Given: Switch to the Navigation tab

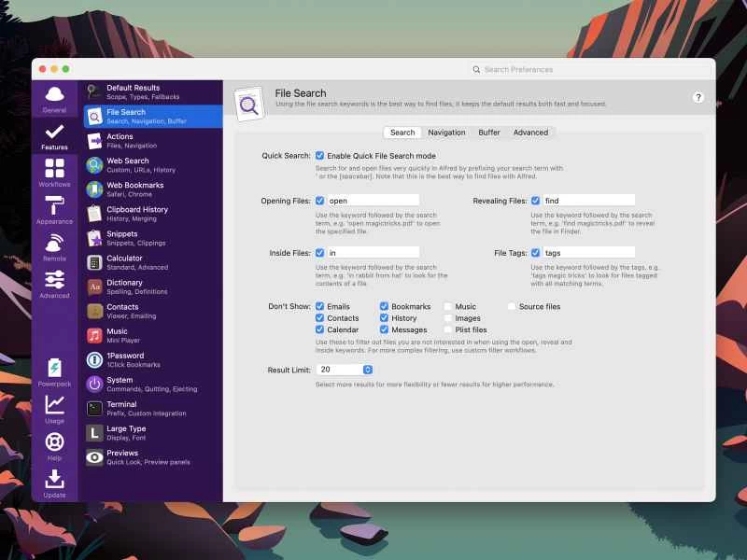Looking at the screenshot, I should tap(447, 132).
